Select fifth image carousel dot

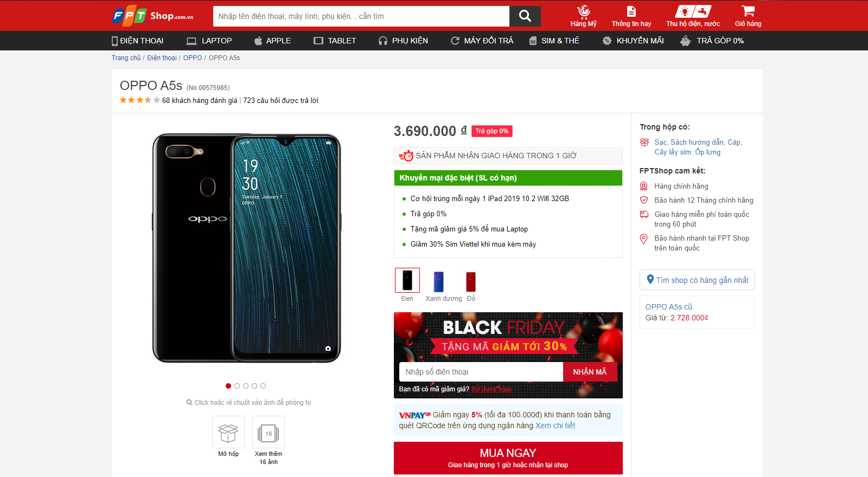click(263, 386)
